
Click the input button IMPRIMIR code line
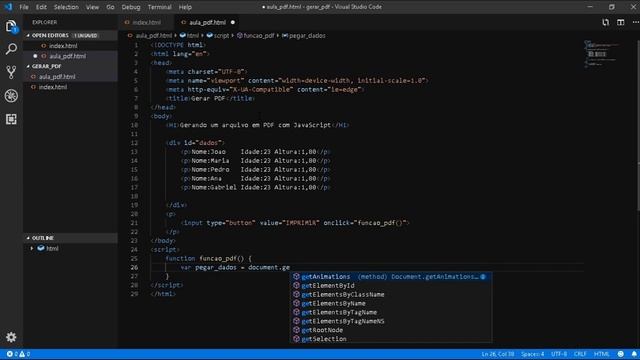tap(295, 223)
